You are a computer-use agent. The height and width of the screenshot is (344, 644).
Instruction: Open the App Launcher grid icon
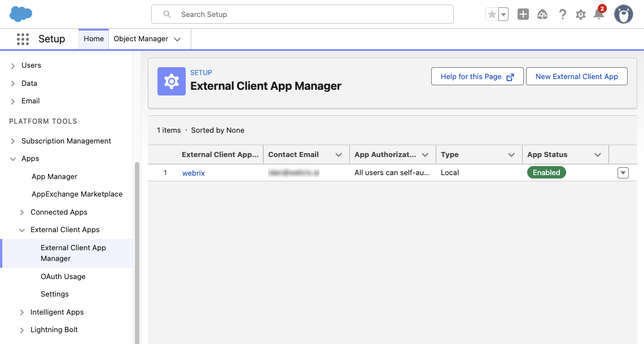23,38
